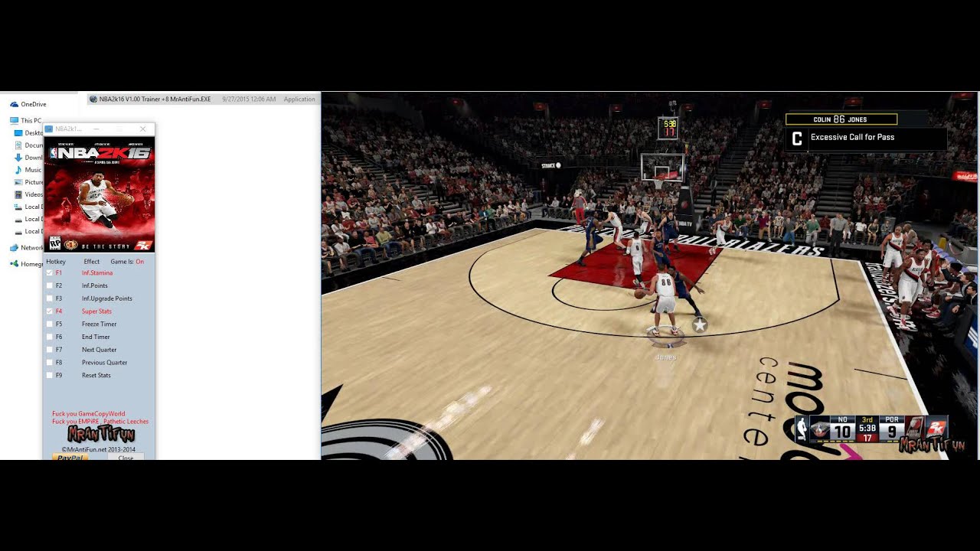Select the OneDrive tree item
The height and width of the screenshot is (551, 980).
coord(28,104)
